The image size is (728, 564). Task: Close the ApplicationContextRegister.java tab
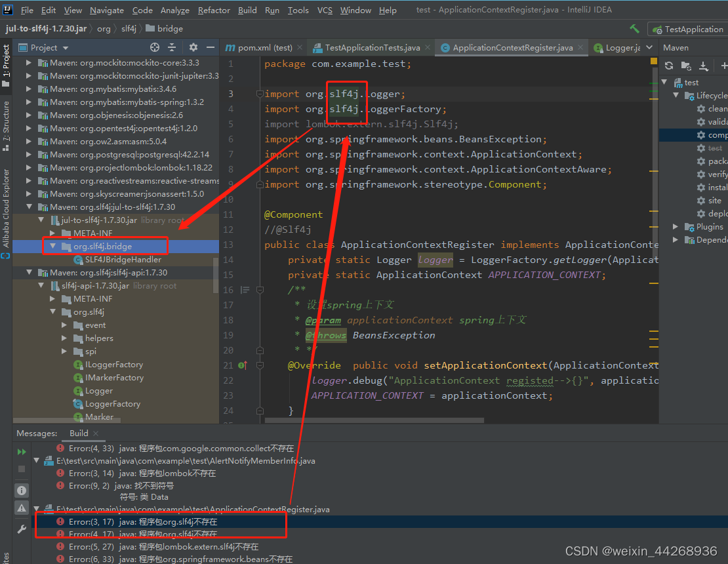580,47
